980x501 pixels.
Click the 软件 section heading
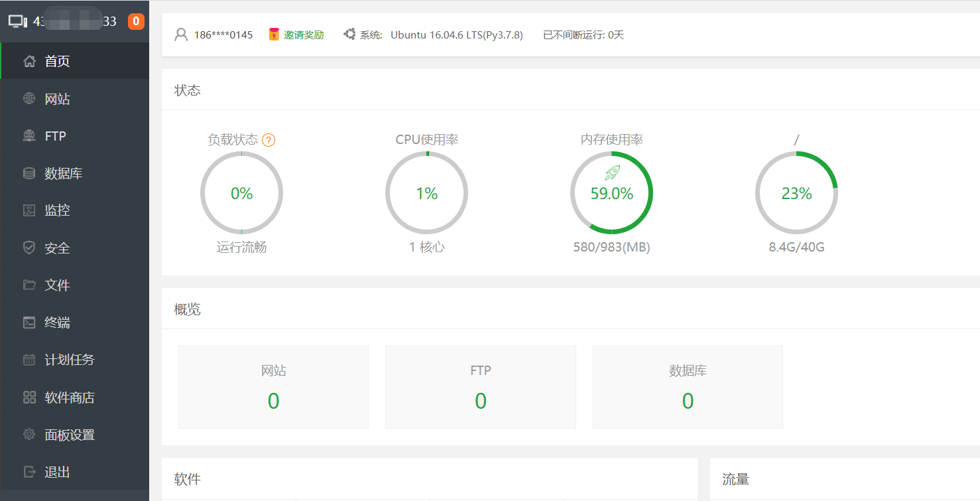(x=188, y=479)
